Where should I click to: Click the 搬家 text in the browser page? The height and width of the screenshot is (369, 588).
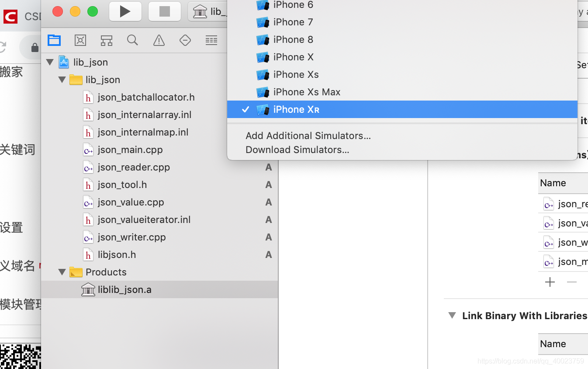click(11, 72)
